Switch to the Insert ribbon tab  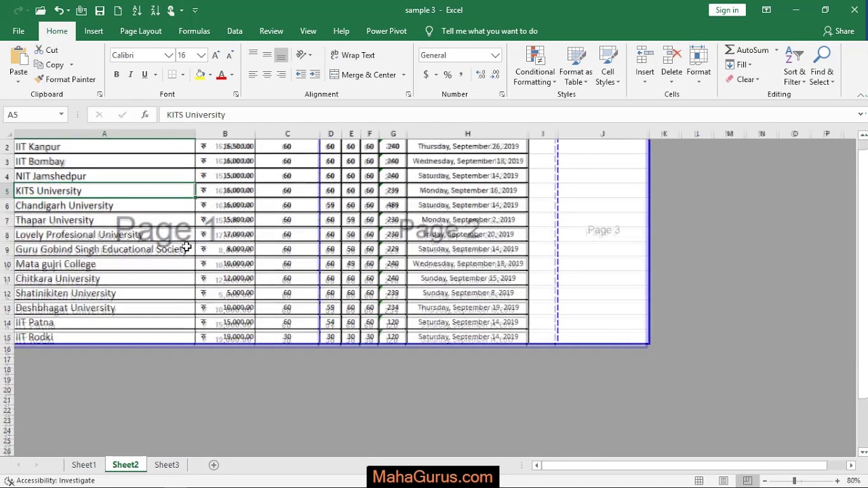pos(94,31)
